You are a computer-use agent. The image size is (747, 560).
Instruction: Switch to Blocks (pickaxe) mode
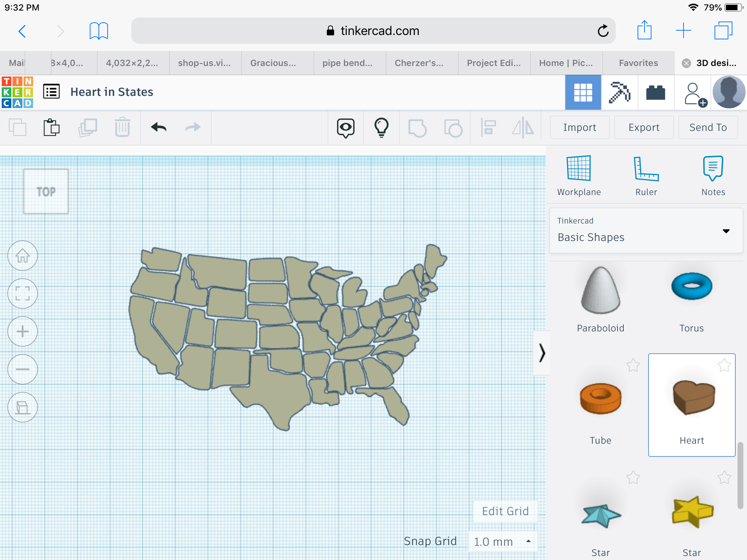pos(619,92)
